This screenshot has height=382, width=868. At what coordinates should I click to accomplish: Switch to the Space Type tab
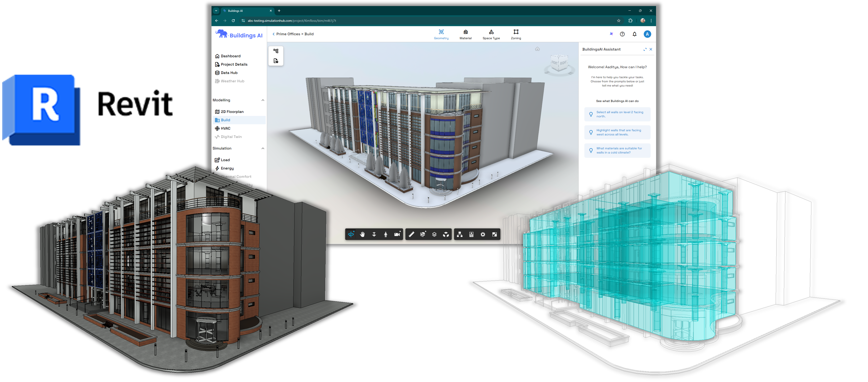pos(491,34)
